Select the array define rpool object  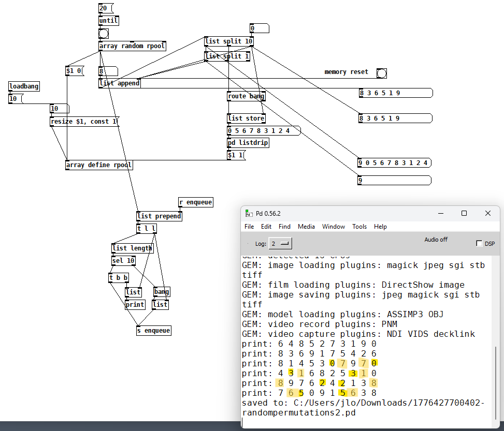point(98,165)
